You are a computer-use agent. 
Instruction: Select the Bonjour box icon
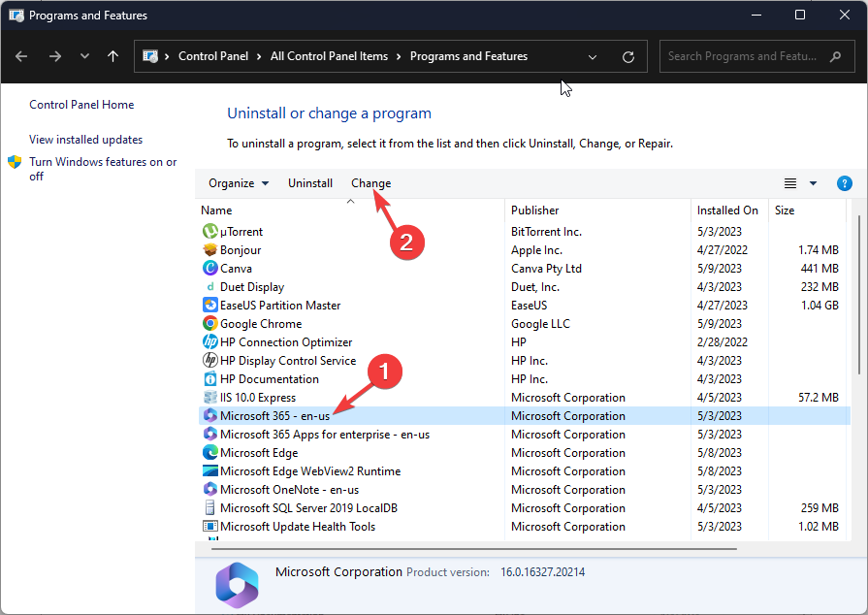(x=209, y=249)
